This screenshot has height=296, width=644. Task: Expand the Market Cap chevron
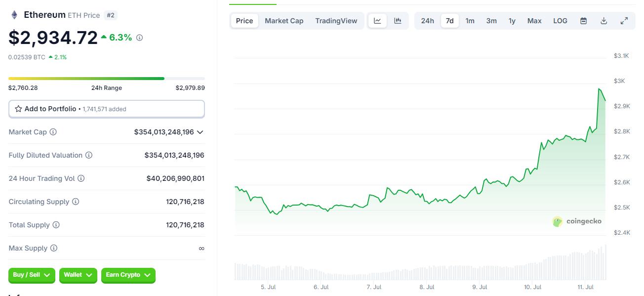[200, 132]
